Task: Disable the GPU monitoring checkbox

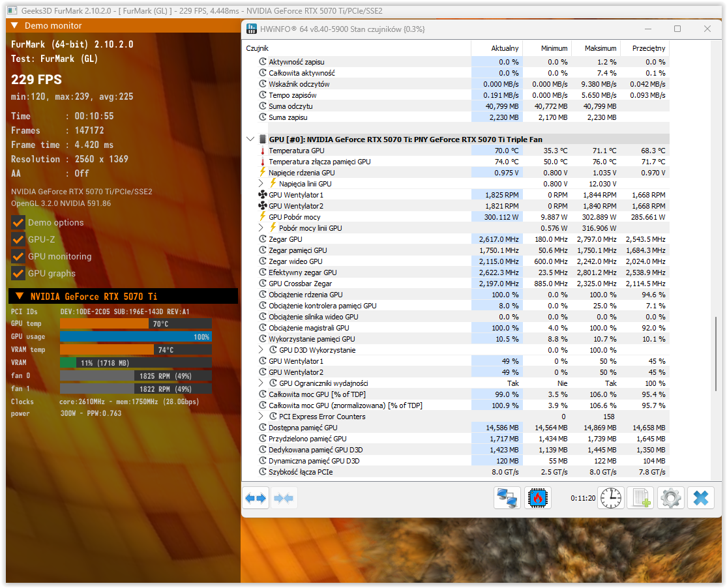Action: tap(18, 256)
